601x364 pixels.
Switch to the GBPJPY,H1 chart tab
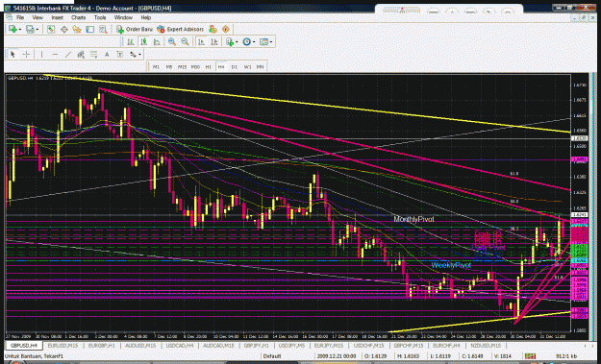tap(257, 346)
